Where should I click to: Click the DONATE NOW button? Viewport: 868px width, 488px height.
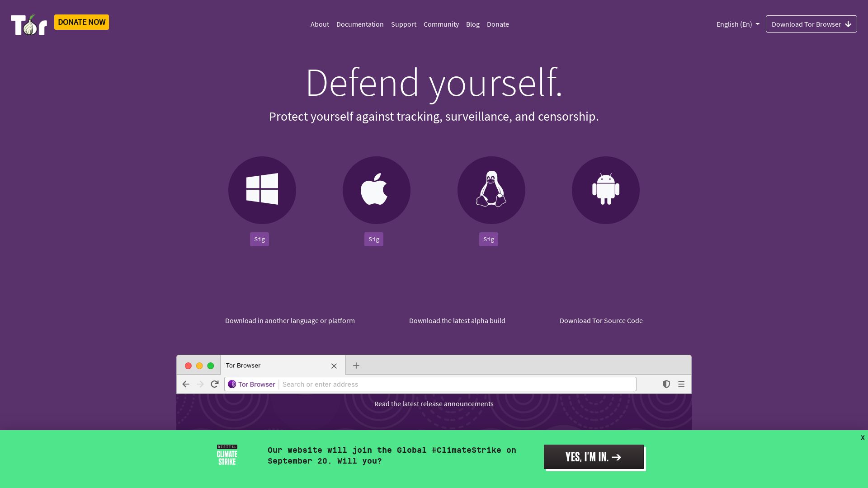click(81, 21)
